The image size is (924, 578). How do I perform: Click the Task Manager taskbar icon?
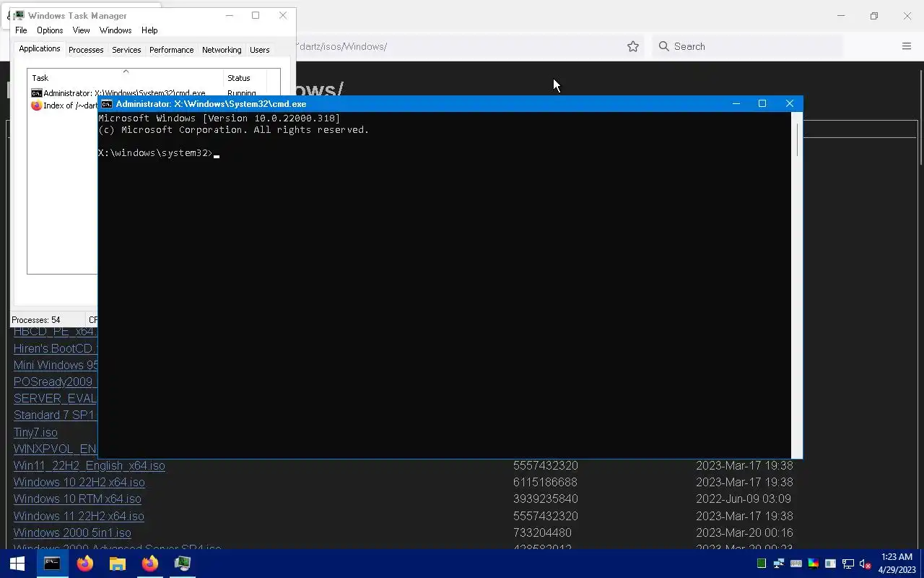coord(183,564)
